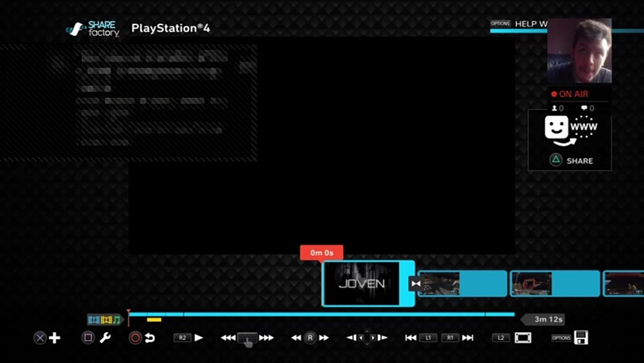
Task: Click the webcam broadcast preview
Action: [x=580, y=51]
